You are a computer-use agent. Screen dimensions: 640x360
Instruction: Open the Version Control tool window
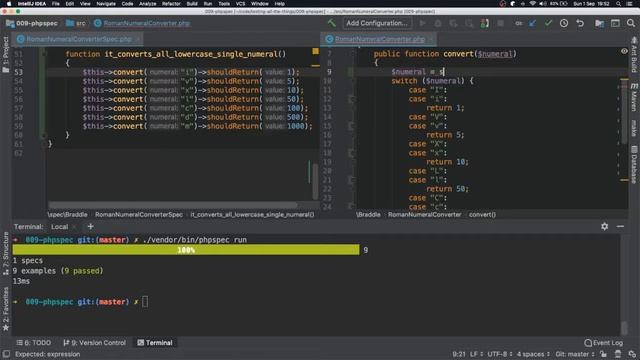[x=95, y=342]
